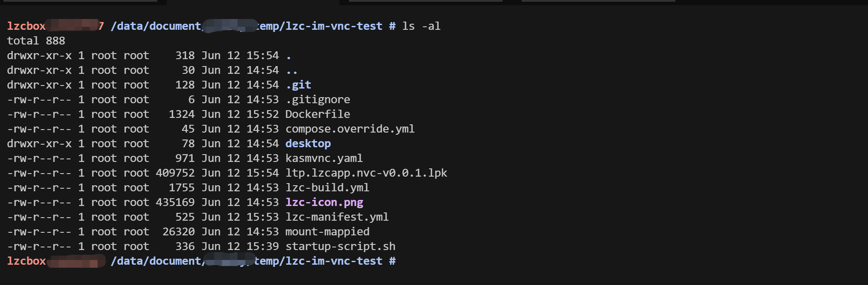The width and height of the screenshot is (868, 285).
Task: Click the 'total 888' output line
Action: coord(36,41)
